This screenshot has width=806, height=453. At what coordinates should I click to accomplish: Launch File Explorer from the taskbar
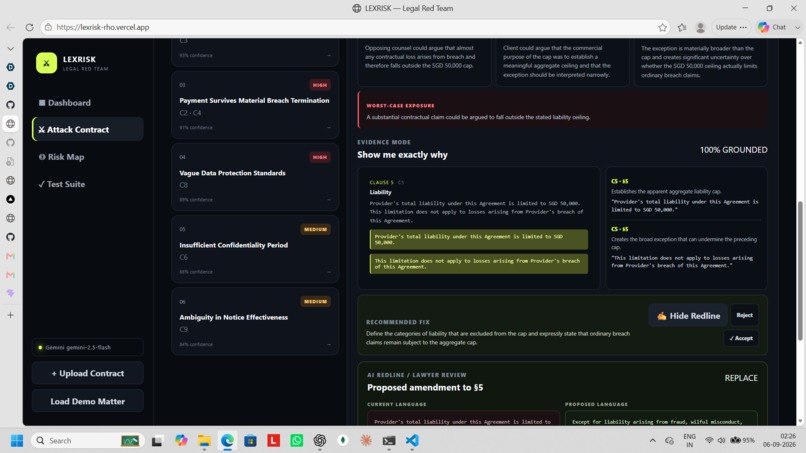204,441
